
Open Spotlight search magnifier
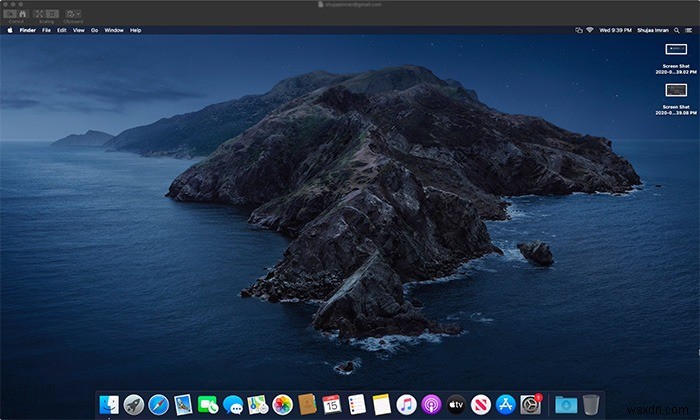pos(677,30)
